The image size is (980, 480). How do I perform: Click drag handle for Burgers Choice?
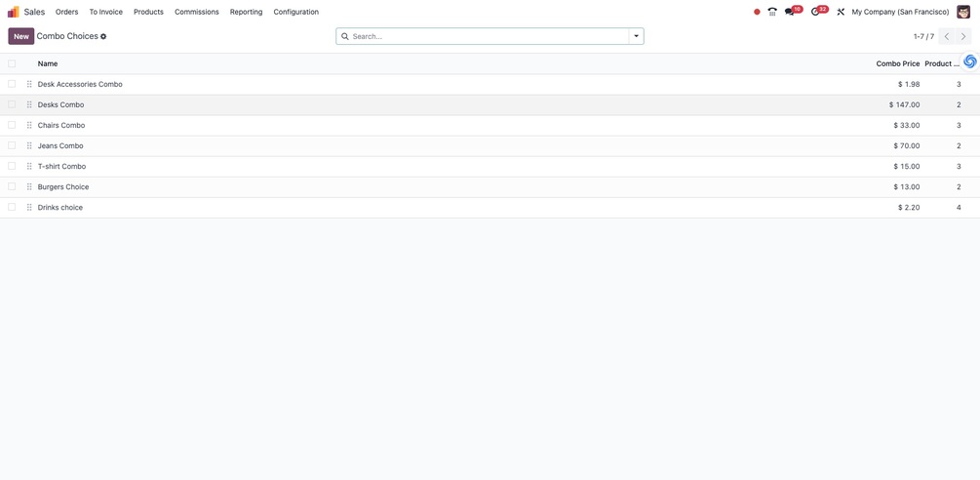[x=29, y=187]
